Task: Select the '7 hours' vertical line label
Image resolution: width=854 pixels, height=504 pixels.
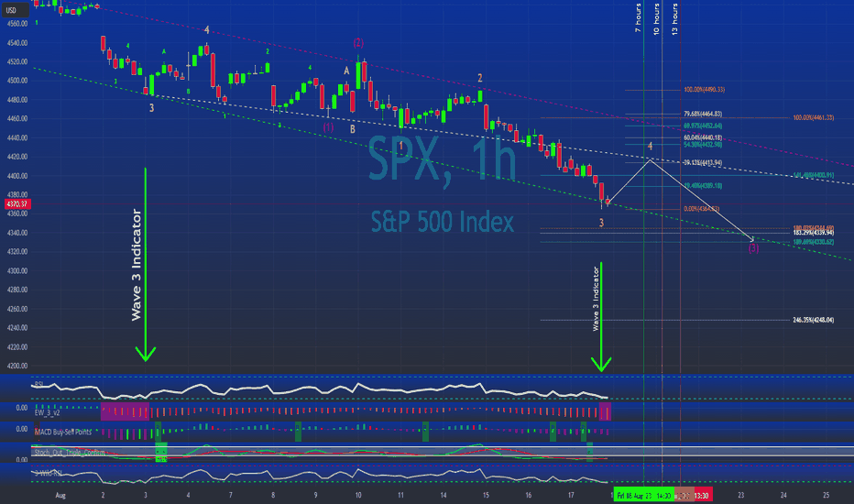Action: [638, 18]
